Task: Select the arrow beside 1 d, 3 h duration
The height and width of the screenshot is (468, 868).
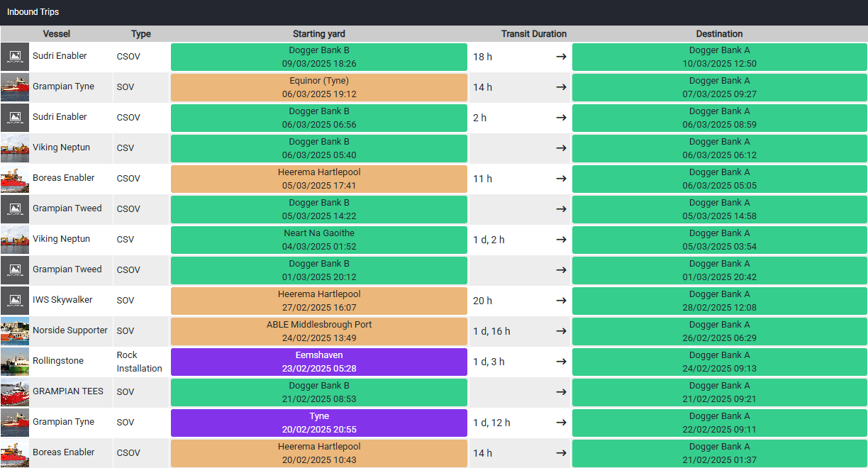Action: [561, 362]
